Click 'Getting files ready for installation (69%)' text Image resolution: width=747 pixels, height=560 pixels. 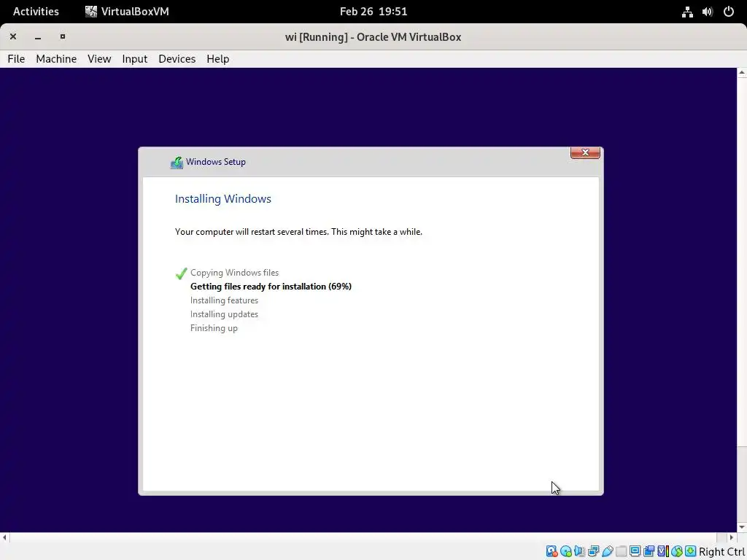click(x=271, y=286)
